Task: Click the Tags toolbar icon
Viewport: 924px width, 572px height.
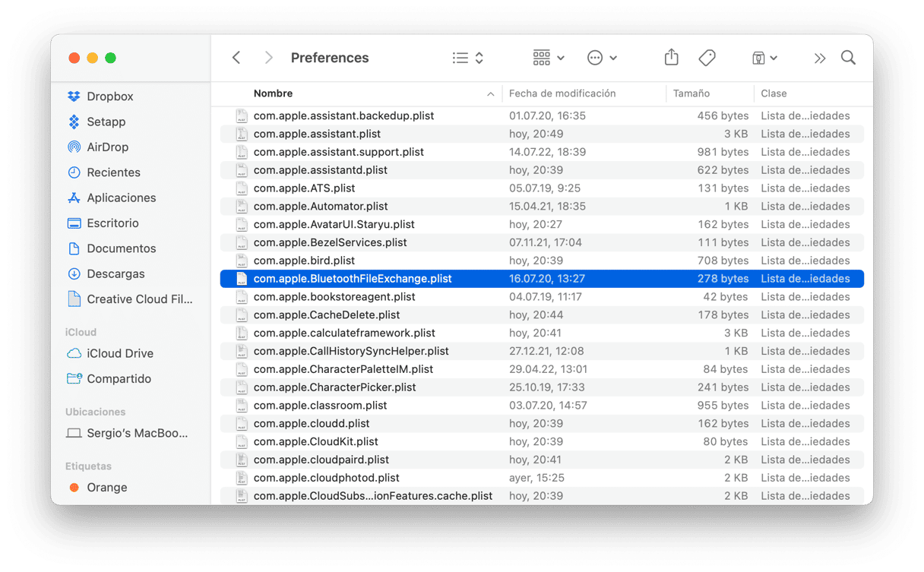Action: pos(707,58)
